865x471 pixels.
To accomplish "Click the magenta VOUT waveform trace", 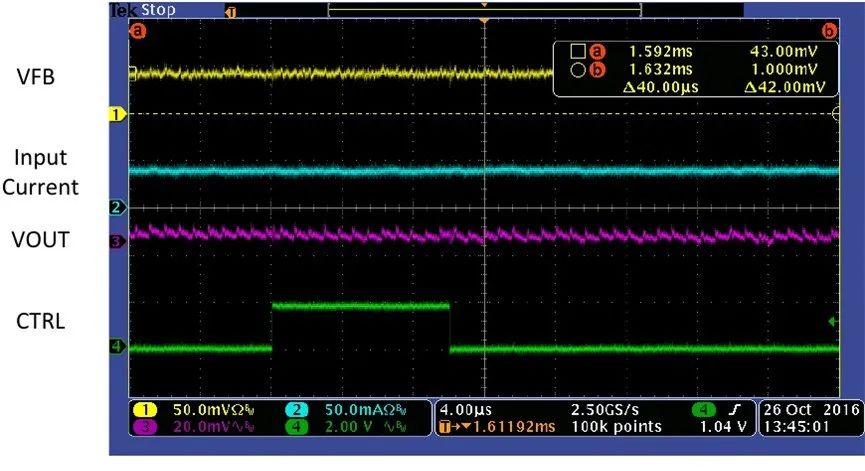I will 484,235.
